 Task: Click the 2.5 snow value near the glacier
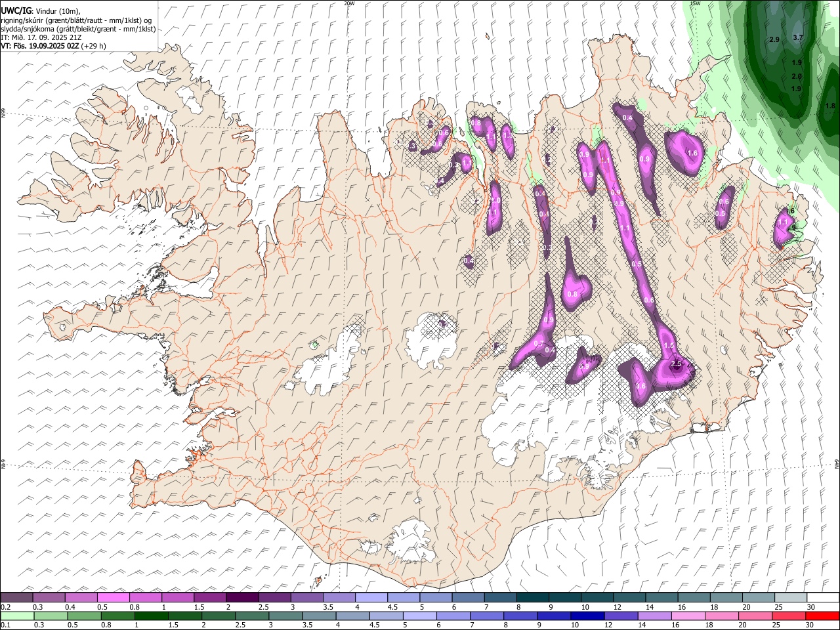click(677, 364)
